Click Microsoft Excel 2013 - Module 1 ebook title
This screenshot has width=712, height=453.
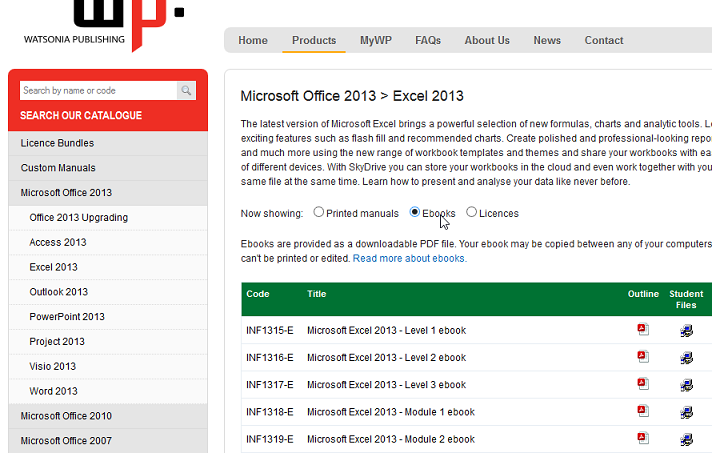click(x=391, y=412)
